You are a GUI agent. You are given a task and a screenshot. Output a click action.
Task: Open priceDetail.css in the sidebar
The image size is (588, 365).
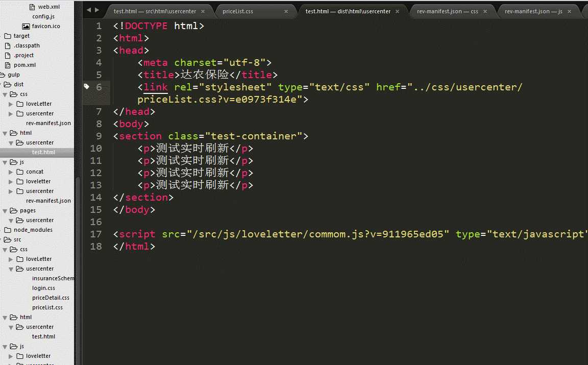pos(51,298)
